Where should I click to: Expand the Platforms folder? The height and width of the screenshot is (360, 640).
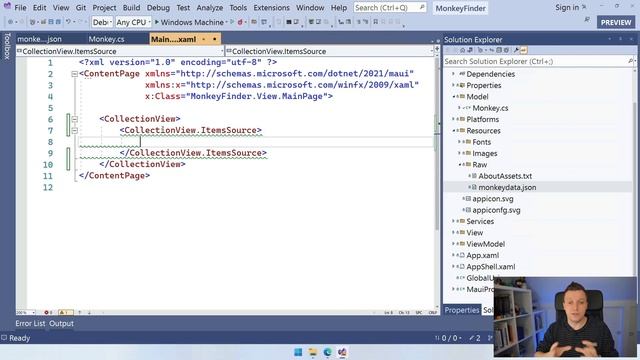453,119
